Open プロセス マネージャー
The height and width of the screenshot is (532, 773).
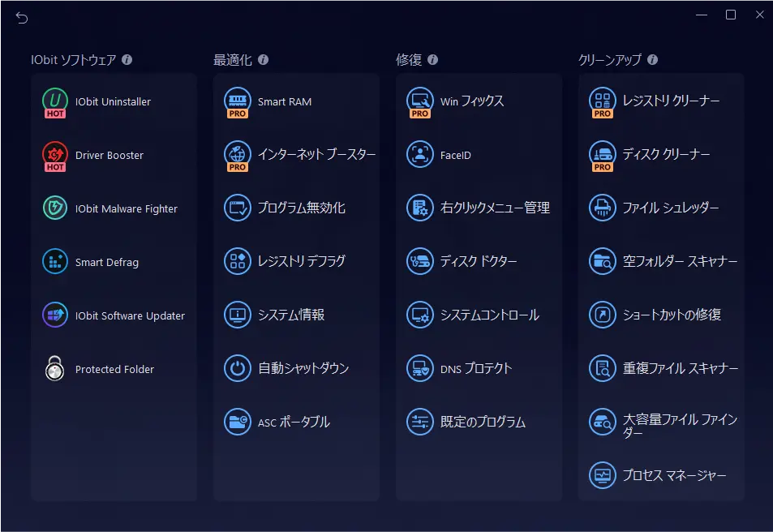[656, 476]
